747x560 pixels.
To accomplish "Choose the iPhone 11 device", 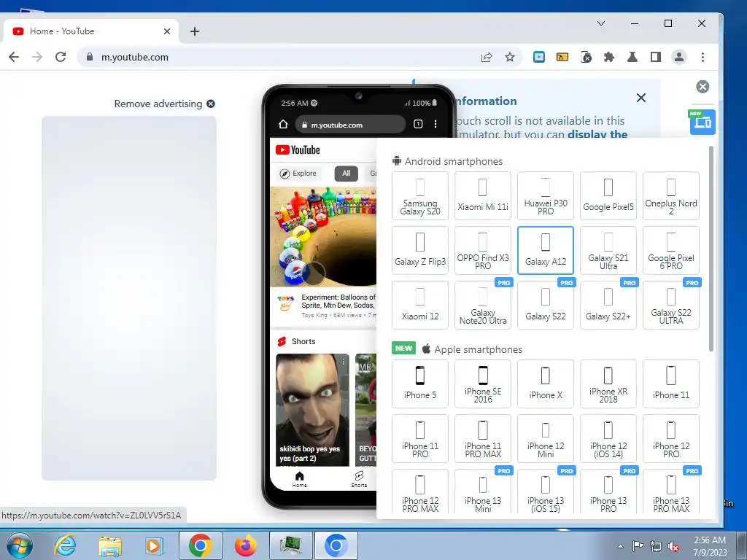I will coord(671,384).
